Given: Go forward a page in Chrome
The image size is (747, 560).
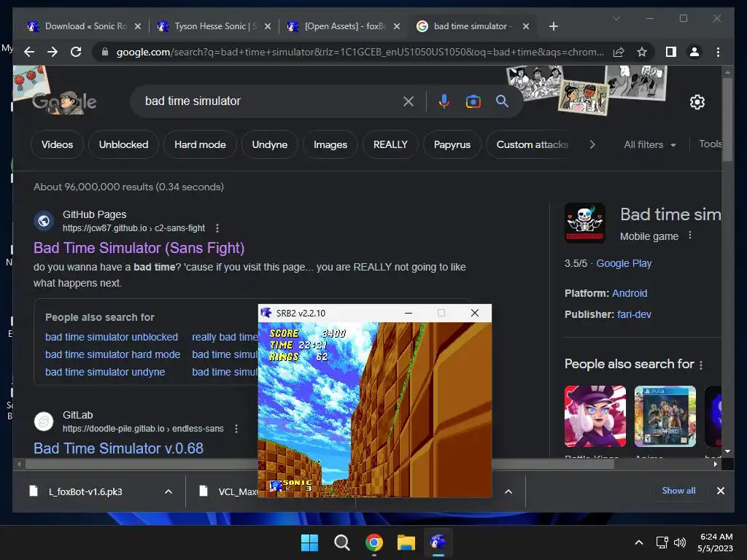Looking at the screenshot, I should 53,52.
